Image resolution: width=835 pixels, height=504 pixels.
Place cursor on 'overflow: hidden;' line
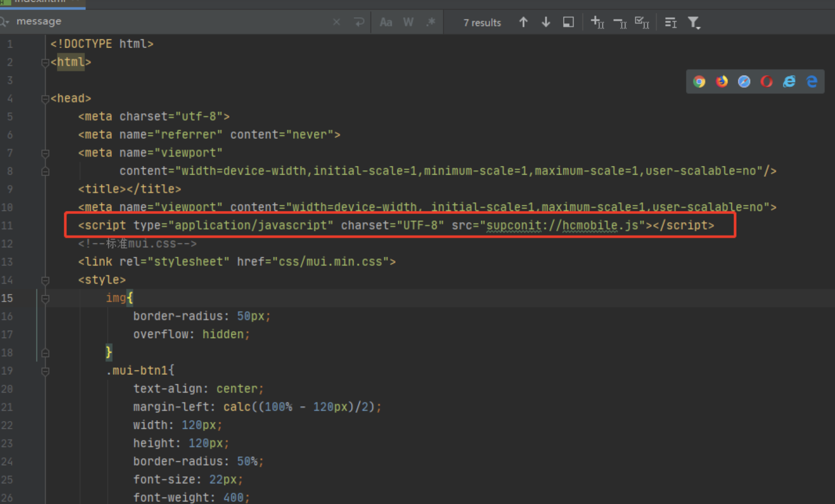tap(191, 335)
